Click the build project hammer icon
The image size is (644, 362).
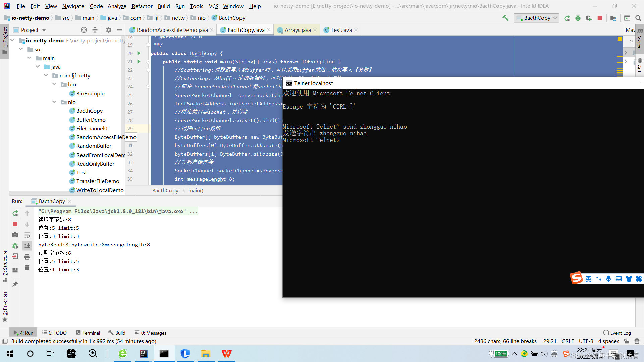(x=505, y=18)
